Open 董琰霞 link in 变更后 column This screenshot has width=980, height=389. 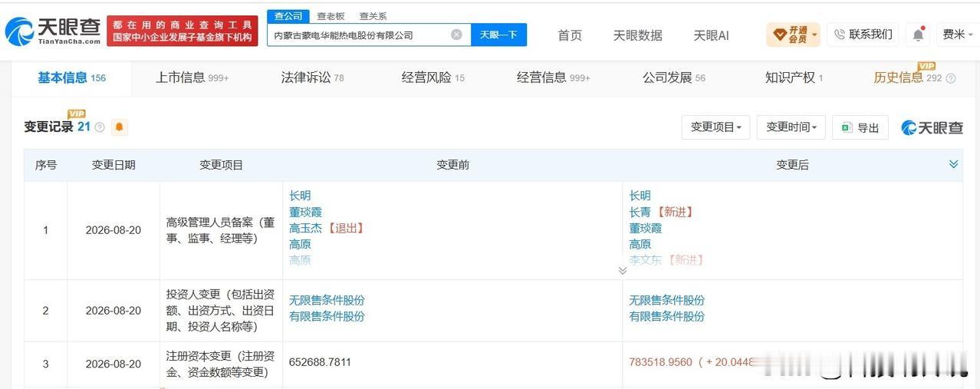(x=646, y=228)
